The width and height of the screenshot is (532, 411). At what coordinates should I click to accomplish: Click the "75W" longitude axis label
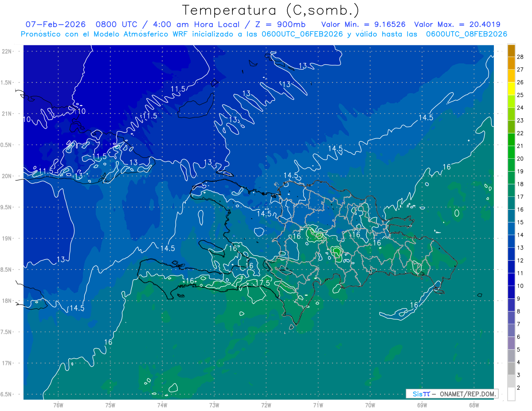(x=110, y=405)
